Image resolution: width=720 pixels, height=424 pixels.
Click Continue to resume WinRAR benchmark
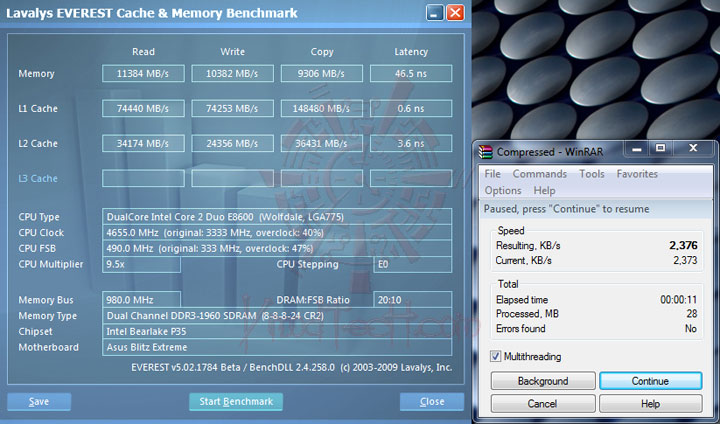[x=650, y=381]
